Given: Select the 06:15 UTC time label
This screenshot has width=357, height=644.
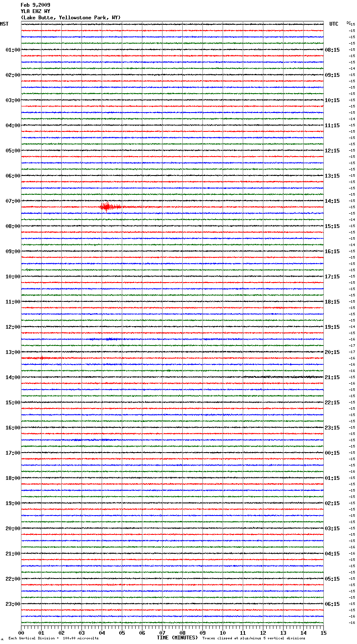Looking at the screenshot, I should 332,604.
